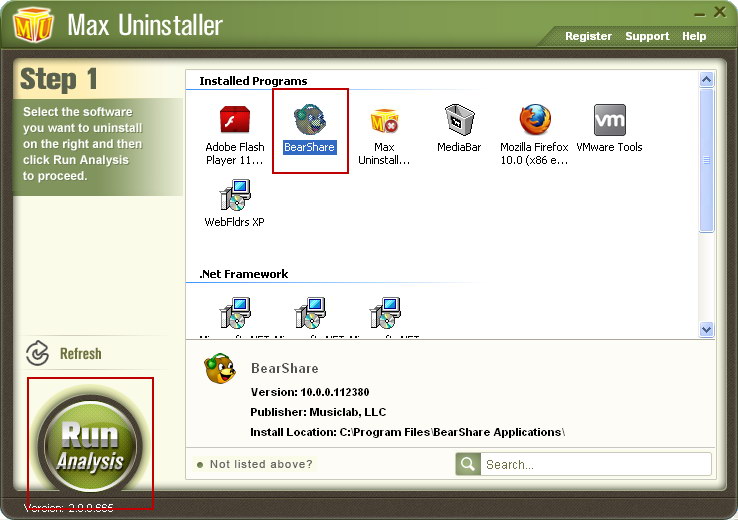Click the Adobe Flash Player 11 label
Screen dimensions: 738x520
(235, 153)
